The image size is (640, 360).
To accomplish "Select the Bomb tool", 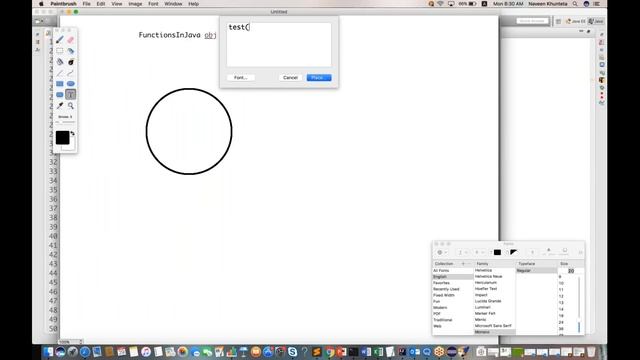I will pyautogui.click(x=71, y=62).
